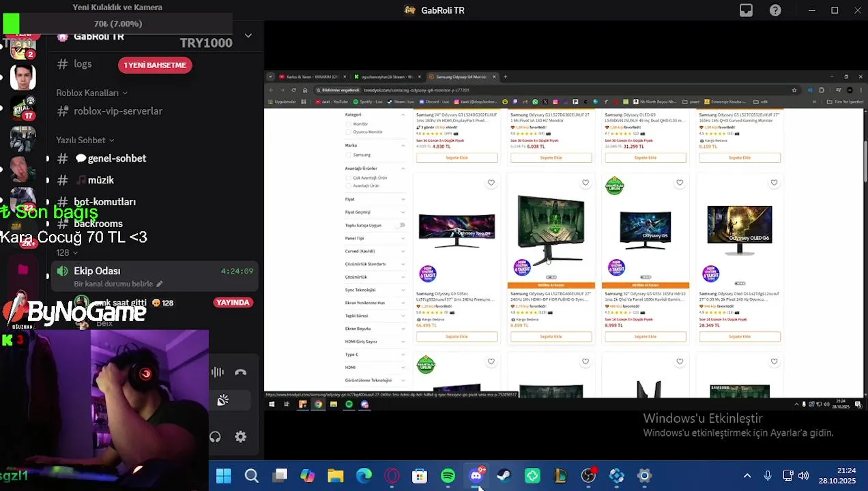The height and width of the screenshot is (491, 868).
Task: Click the 1 YENİ BAHSETME button
Action: [155, 65]
